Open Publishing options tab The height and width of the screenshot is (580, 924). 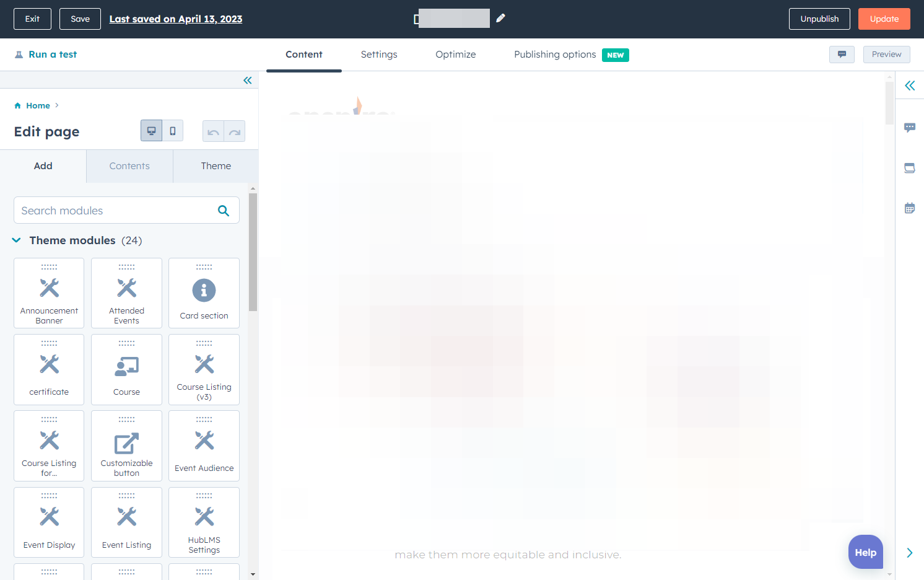(x=555, y=55)
